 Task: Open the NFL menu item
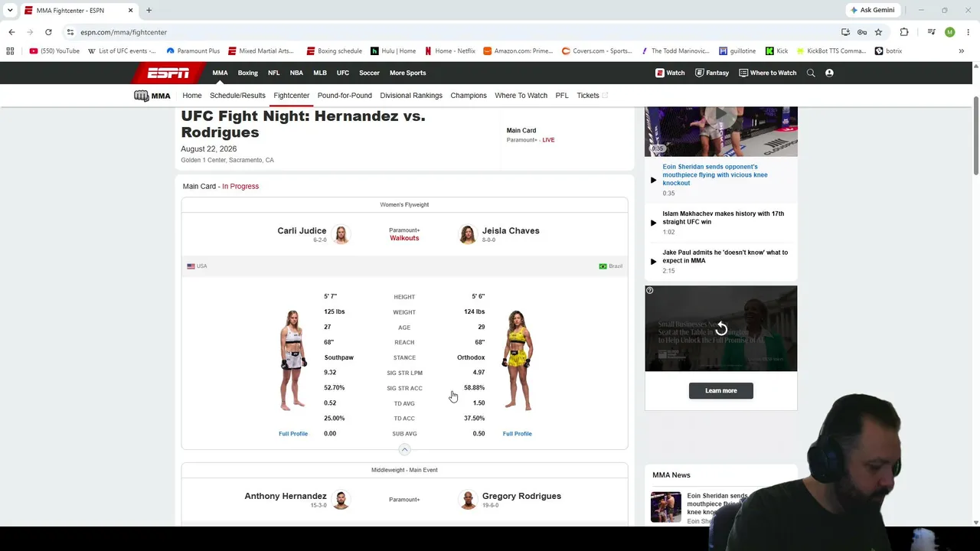pyautogui.click(x=273, y=73)
